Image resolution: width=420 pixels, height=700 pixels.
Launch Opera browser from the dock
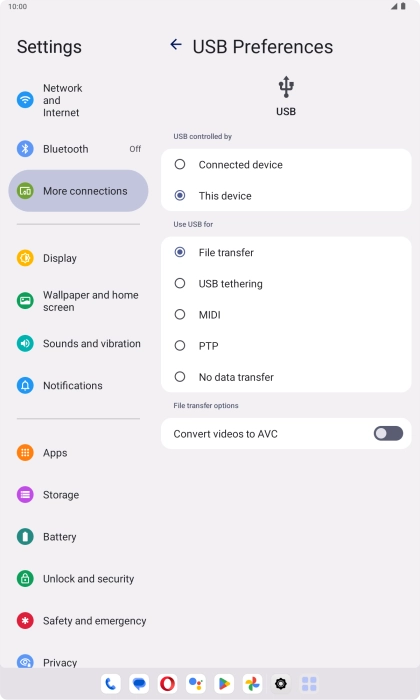tap(167, 683)
